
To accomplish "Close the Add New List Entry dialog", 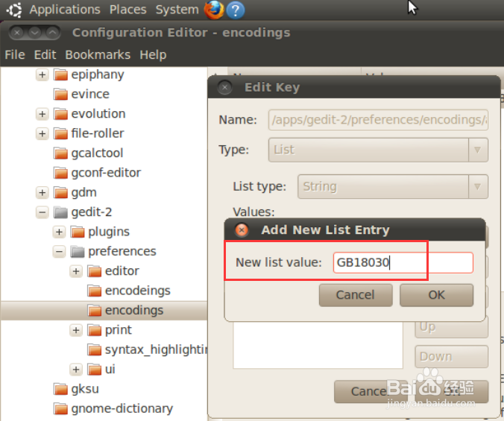I will [242, 230].
